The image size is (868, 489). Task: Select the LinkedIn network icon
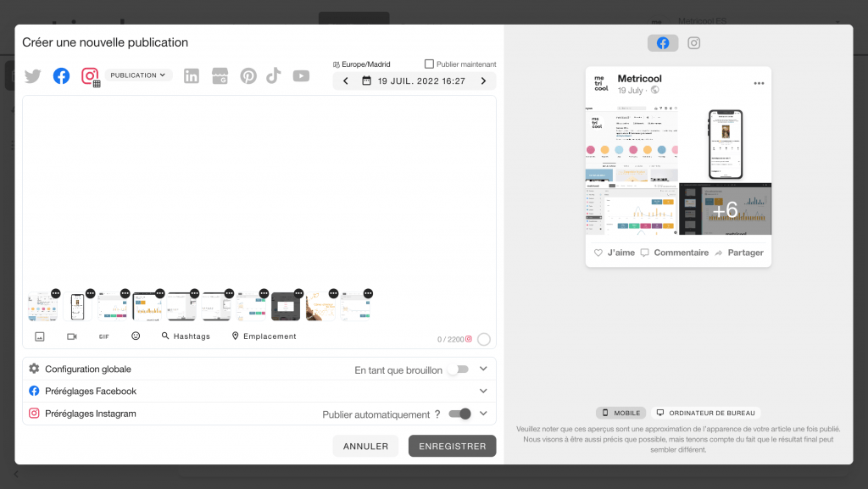[x=192, y=75]
